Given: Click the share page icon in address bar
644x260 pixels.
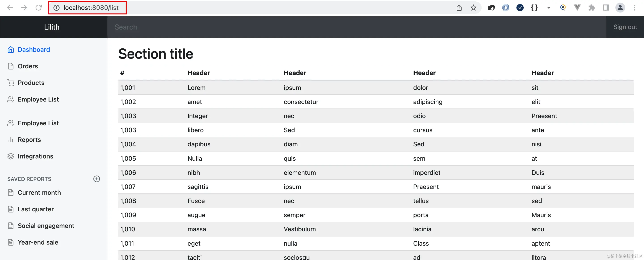Looking at the screenshot, I should [459, 8].
